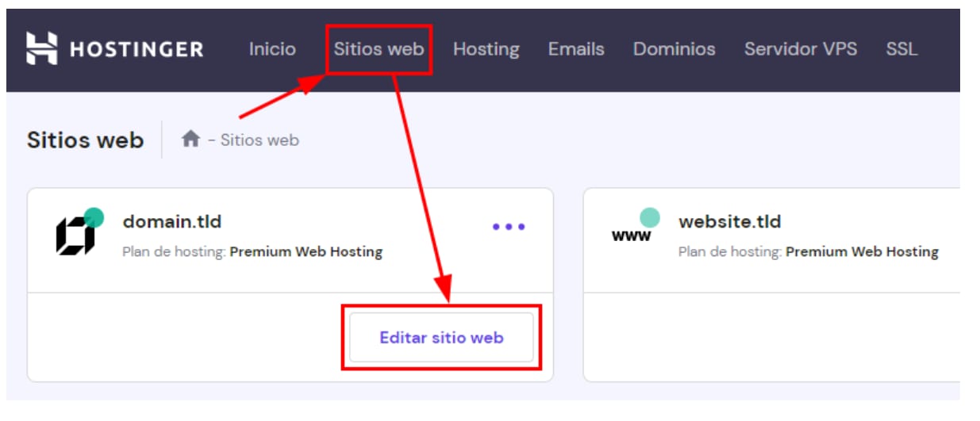Viewport: 980px width, 421px height.
Task: Click the www icon for website.tld
Action: click(631, 236)
